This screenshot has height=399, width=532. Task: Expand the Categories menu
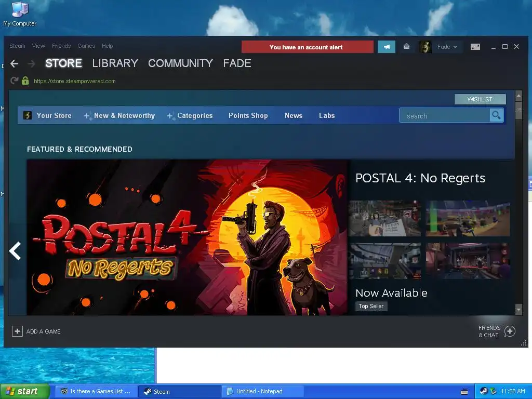tap(190, 116)
